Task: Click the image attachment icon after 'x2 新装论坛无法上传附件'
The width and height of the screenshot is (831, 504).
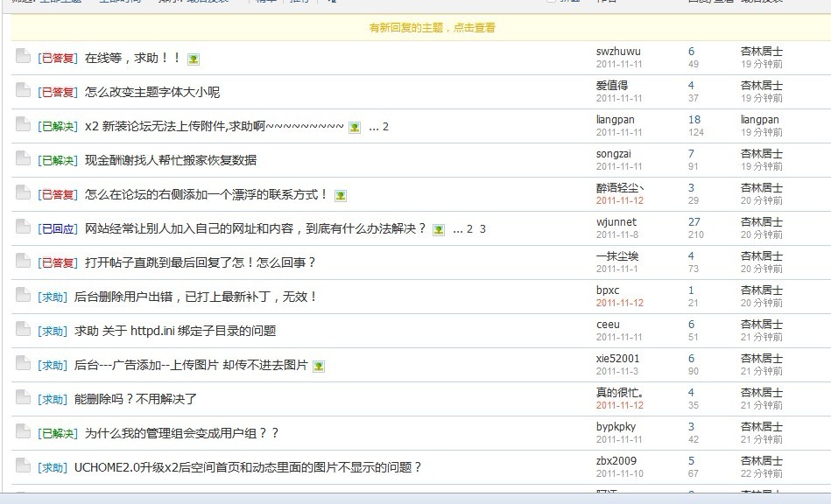Action: click(x=355, y=128)
